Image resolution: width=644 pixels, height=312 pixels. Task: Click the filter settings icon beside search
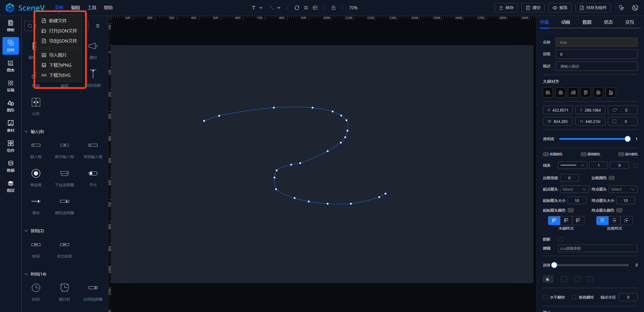tap(98, 26)
